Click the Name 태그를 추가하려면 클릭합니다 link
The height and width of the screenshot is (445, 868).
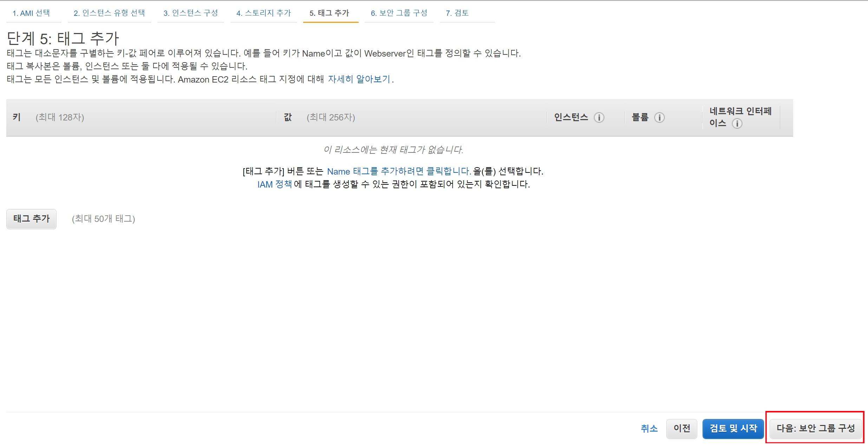399,171
